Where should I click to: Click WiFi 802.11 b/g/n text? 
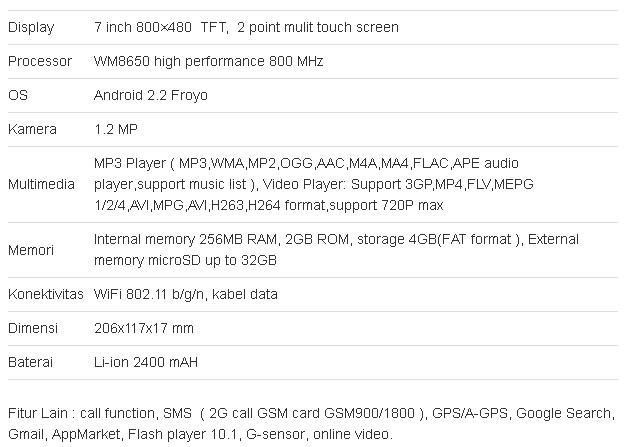click(149, 294)
